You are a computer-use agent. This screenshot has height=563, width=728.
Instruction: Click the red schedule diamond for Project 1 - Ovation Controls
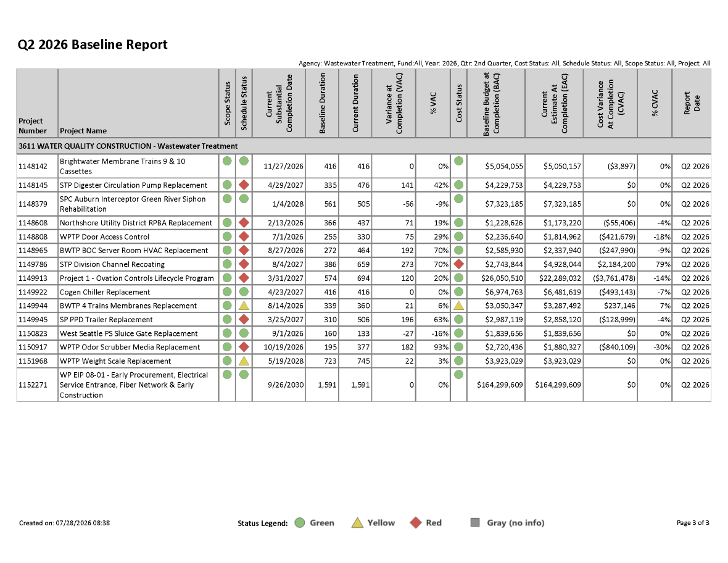[x=244, y=278]
